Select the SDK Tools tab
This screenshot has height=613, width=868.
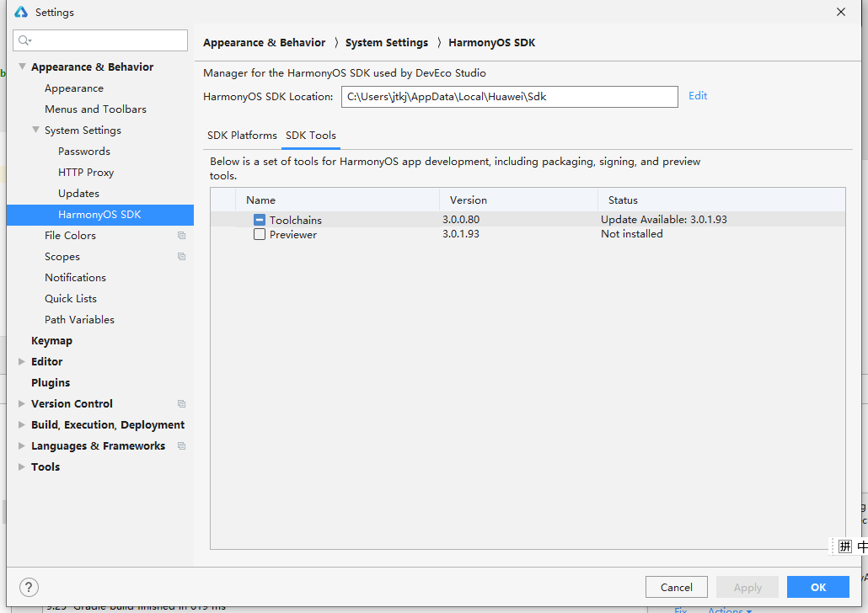[x=311, y=136]
